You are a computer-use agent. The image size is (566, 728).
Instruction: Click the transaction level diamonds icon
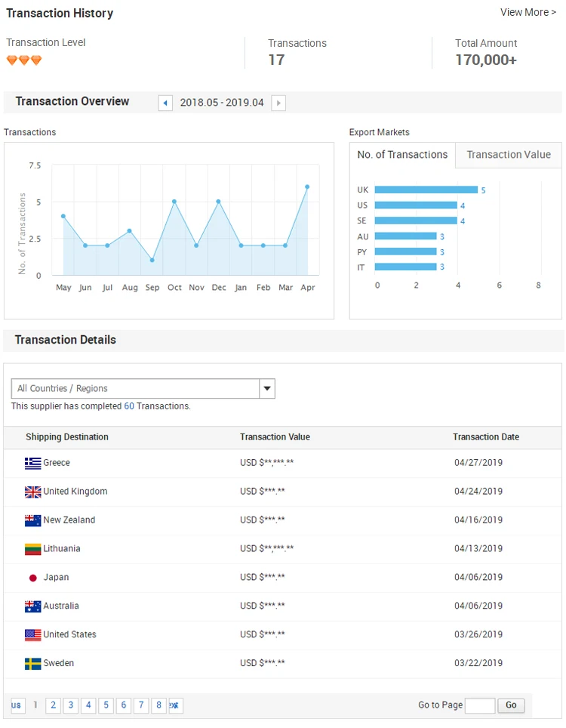pyautogui.click(x=24, y=60)
